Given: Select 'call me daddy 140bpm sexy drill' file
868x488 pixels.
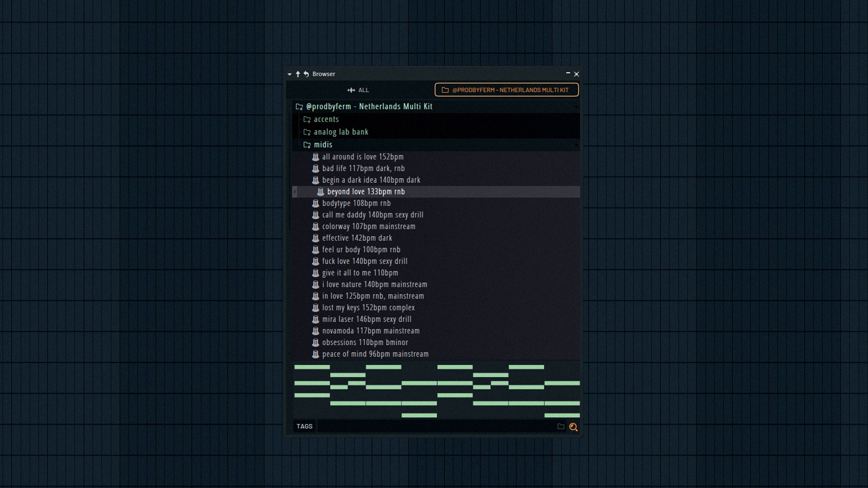Looking at the screenshot, I should 436,215.
